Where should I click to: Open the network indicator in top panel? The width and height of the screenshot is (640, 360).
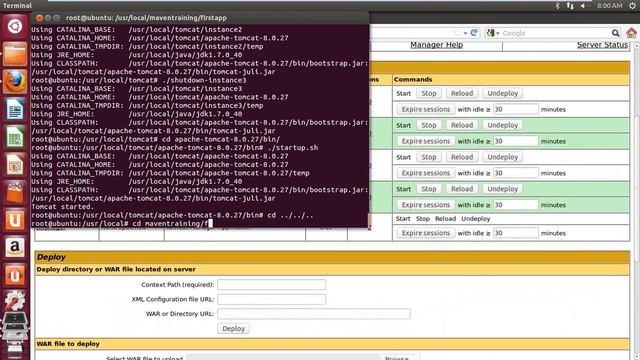coord(570,5)
